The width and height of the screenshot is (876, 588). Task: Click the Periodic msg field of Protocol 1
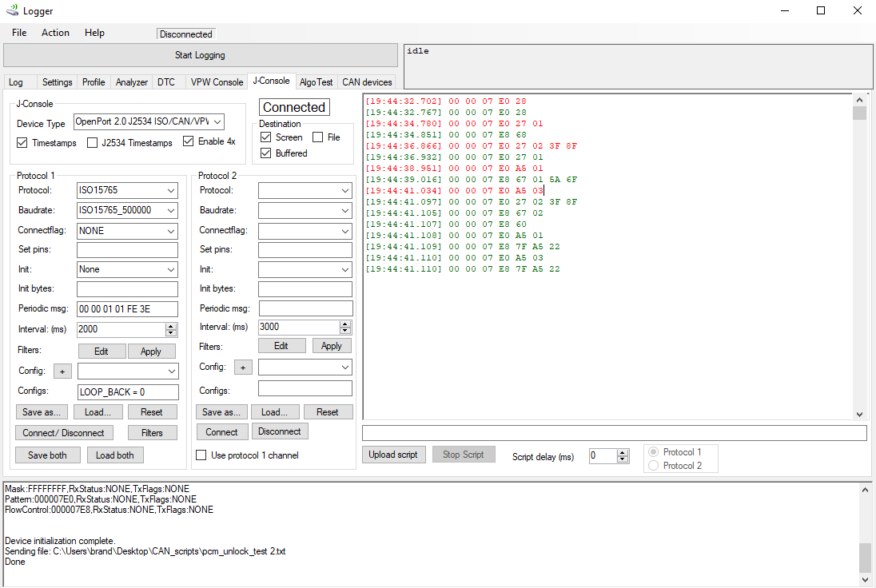127,309
